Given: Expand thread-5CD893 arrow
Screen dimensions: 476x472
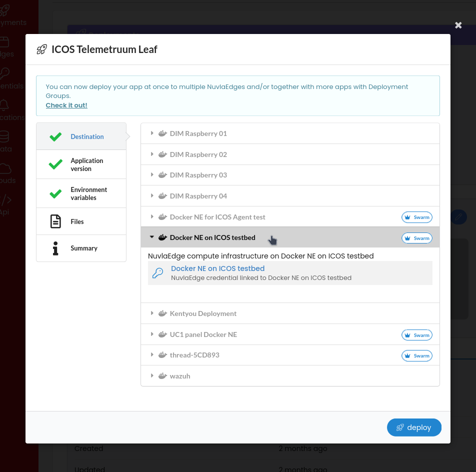Looking at the screenshot, I should click(x=152, y=354).
